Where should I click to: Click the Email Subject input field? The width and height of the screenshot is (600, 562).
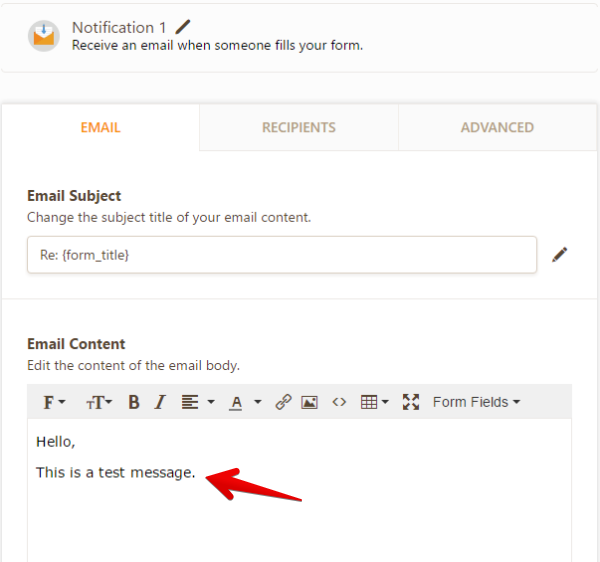point(281,255)
